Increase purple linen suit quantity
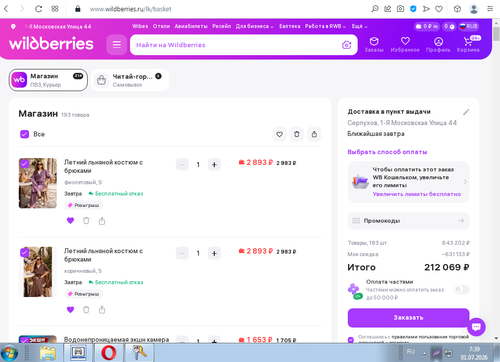500x362 pixels. [214, 164]
